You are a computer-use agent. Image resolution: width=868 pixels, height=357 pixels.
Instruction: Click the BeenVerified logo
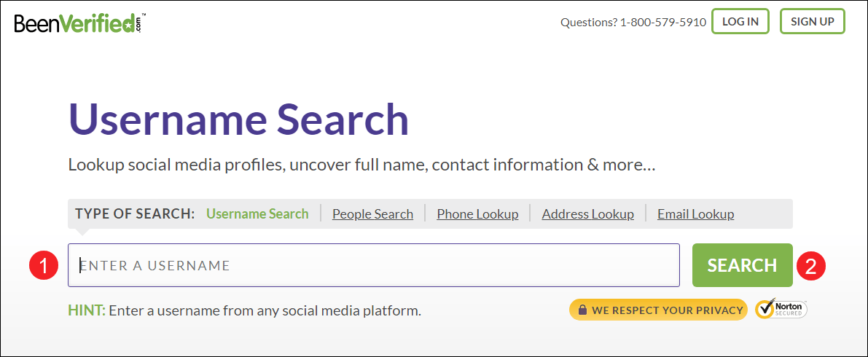pyautogui.click(x=79, y=23)
